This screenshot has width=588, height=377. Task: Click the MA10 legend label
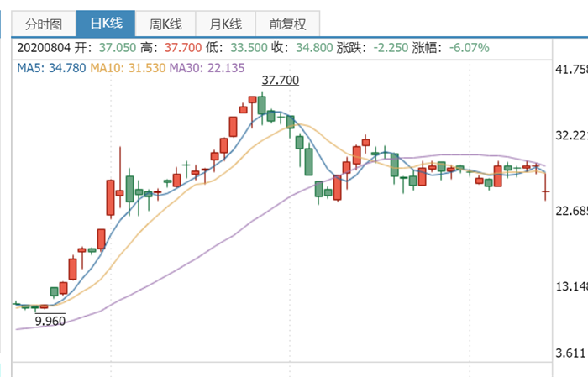pyautogui.click(x=128, y=68)
